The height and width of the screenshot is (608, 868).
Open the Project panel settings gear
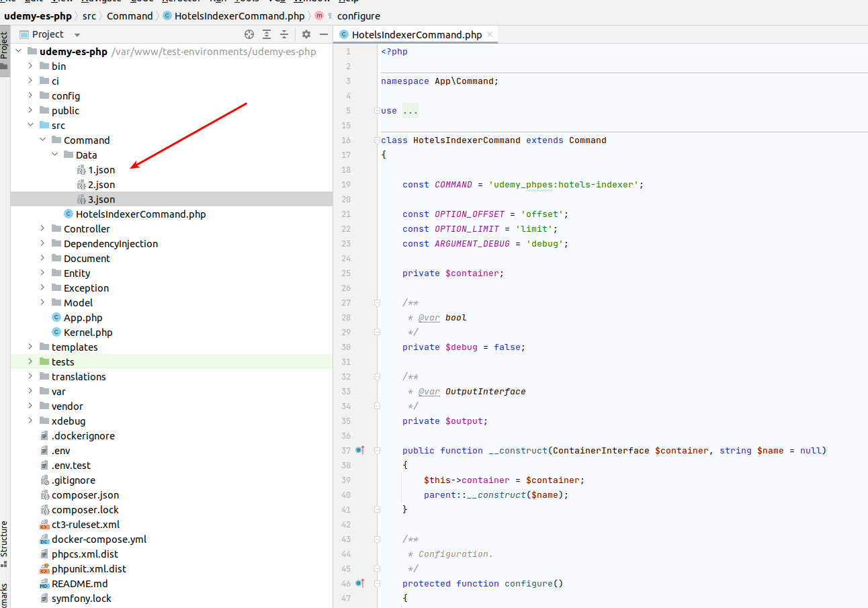[306, 34]
